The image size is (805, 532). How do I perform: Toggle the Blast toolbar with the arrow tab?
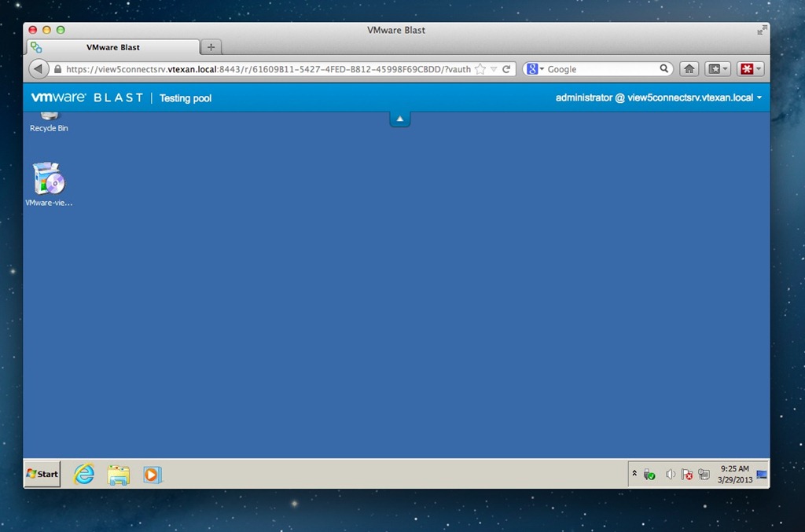[399, 119]
